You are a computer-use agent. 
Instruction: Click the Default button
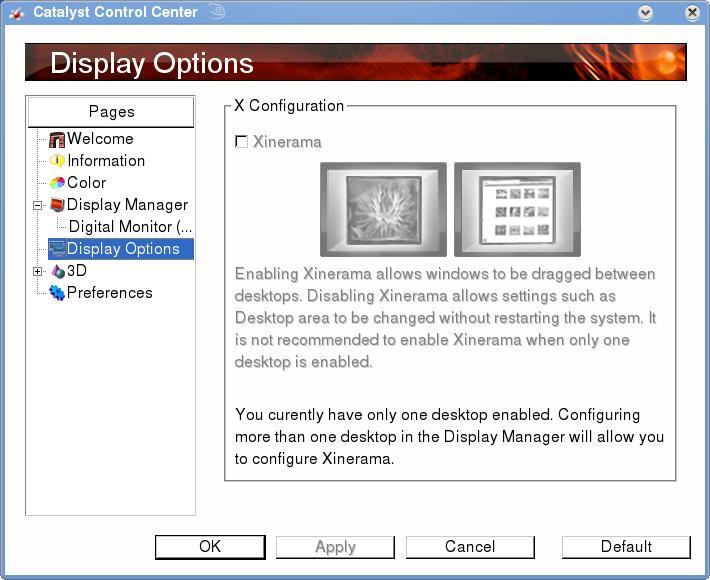click(626, 547)
